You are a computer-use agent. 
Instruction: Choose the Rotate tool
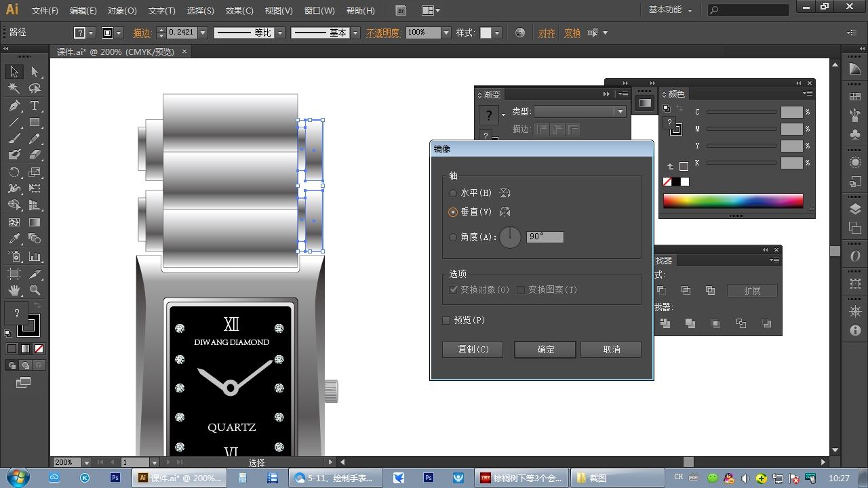point(14,172)
